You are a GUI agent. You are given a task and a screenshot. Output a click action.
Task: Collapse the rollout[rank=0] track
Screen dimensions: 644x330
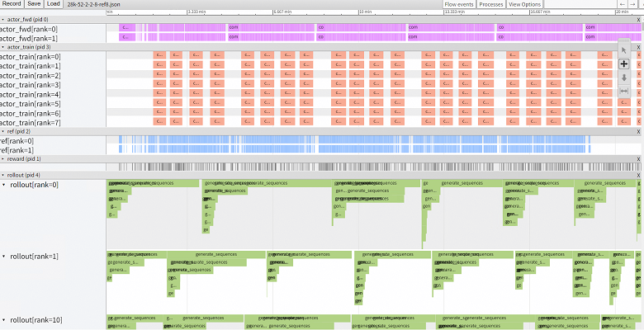click(4, 185)
